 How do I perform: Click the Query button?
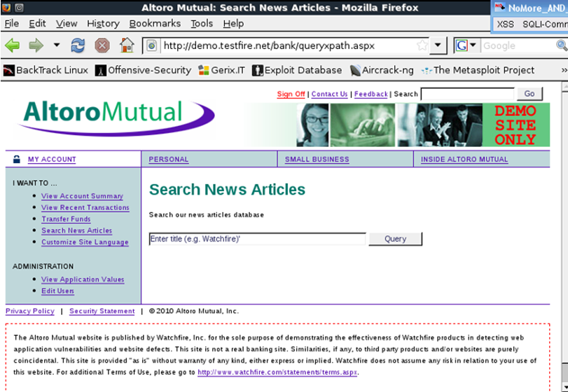(395, 239)
